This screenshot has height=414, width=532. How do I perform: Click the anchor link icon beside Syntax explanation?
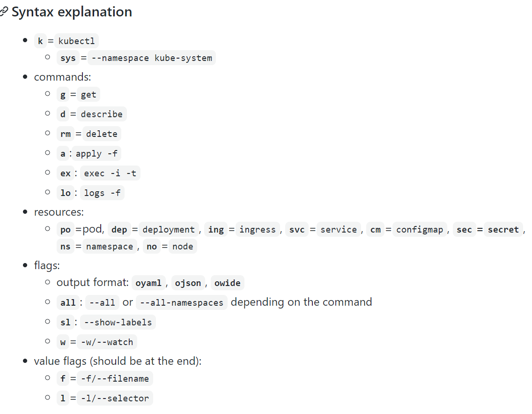point(3,12)
